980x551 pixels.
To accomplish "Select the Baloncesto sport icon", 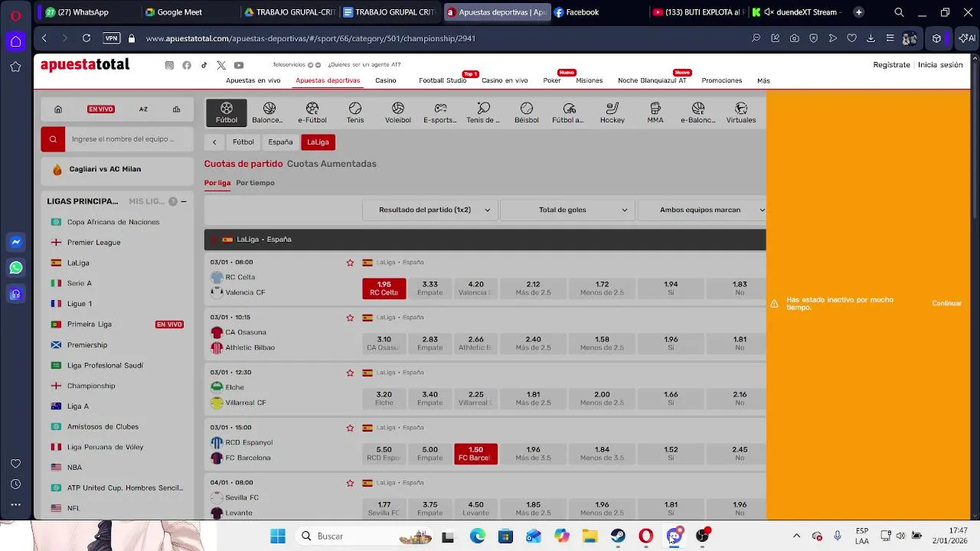I will point(269,112).
